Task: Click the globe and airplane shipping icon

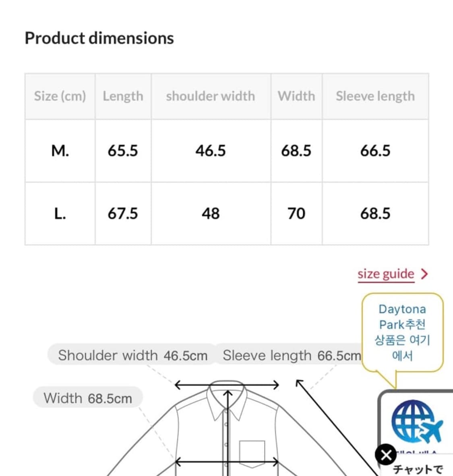Action: click(416, 421)
